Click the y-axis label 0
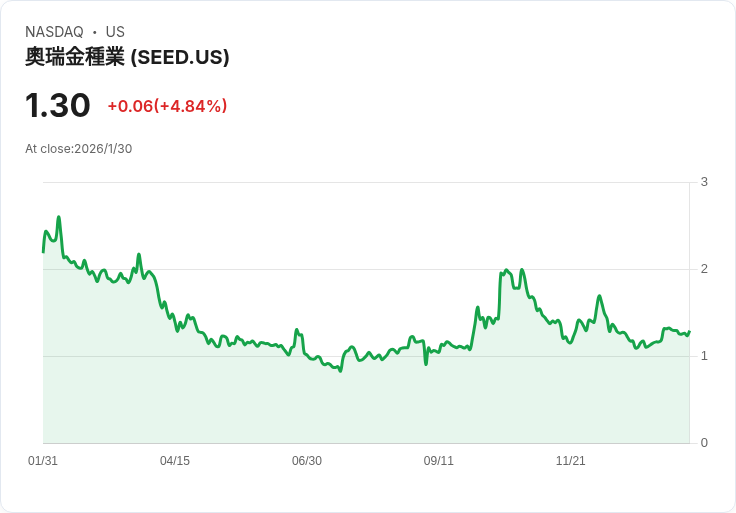The width and height of the screenshot is (736, 513). pos(704,443)
